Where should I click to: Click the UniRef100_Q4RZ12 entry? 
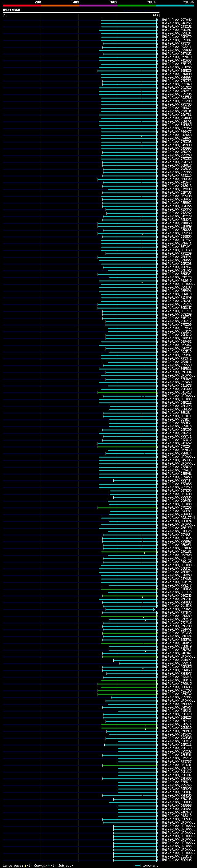point(177,403)
